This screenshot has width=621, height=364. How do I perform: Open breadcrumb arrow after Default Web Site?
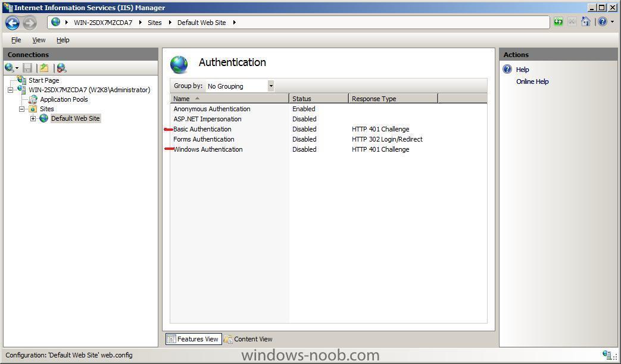click(x=235, y=23)
